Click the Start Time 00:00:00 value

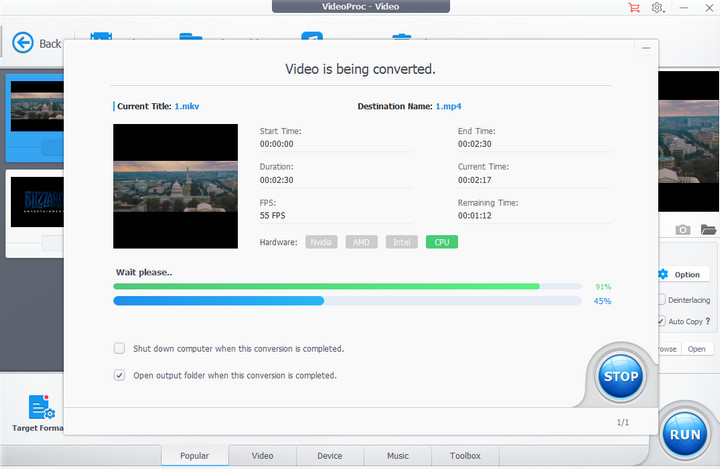click(x=276, y=144)
